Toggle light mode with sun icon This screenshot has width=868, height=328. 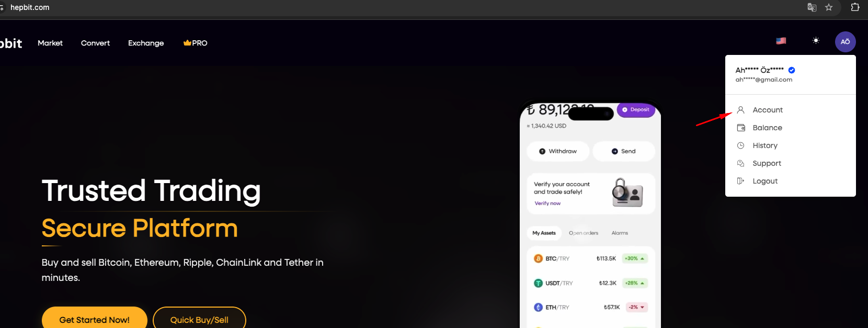pos(816,41)
